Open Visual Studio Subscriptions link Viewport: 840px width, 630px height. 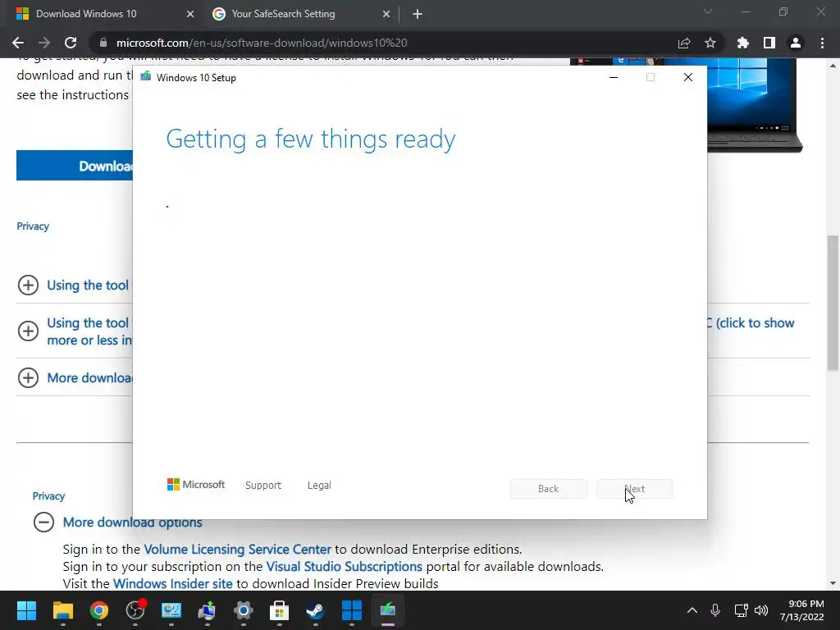pyautogui.click(x=344, y=567)
